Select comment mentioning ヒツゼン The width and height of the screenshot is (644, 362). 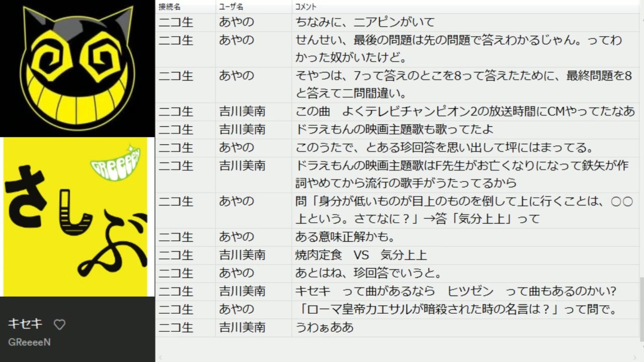tap(456, 291)
